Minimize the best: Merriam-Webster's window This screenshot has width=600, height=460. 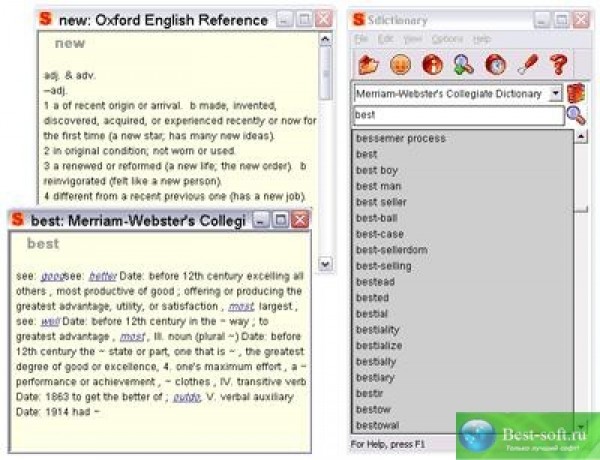261,220
